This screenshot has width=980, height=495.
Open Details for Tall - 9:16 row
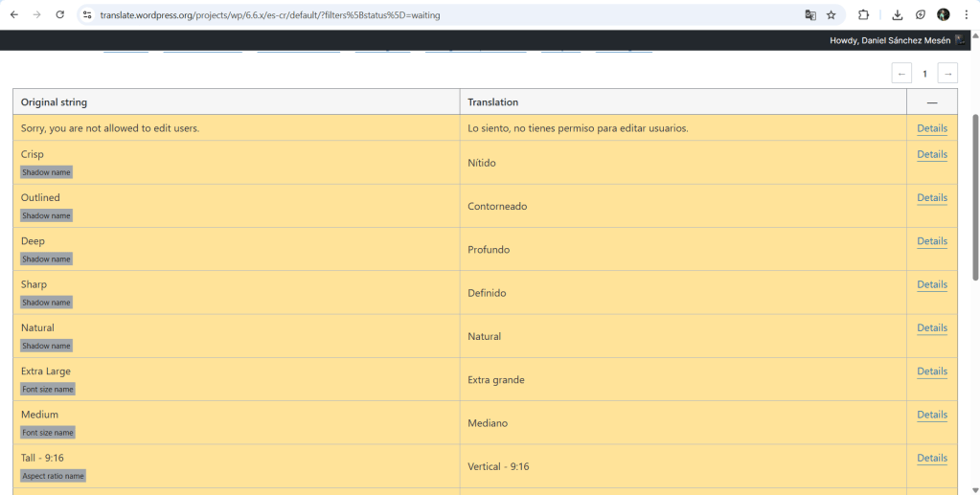click(931, 458)
